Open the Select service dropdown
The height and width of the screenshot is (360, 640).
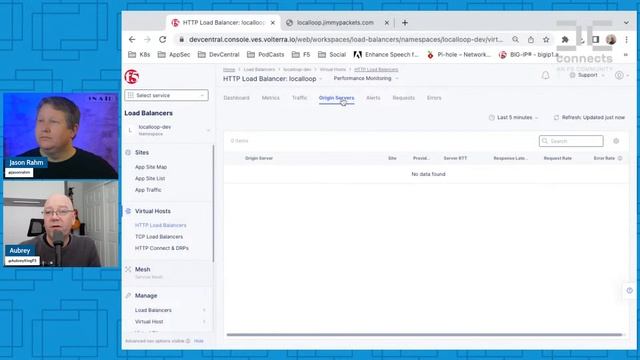click(x=167, y=95)
